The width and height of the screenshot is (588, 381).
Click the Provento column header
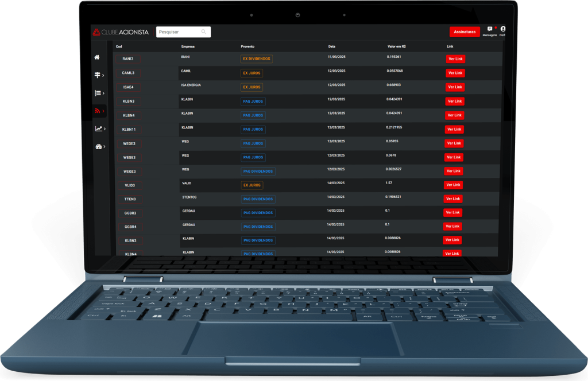coord(247,46)
